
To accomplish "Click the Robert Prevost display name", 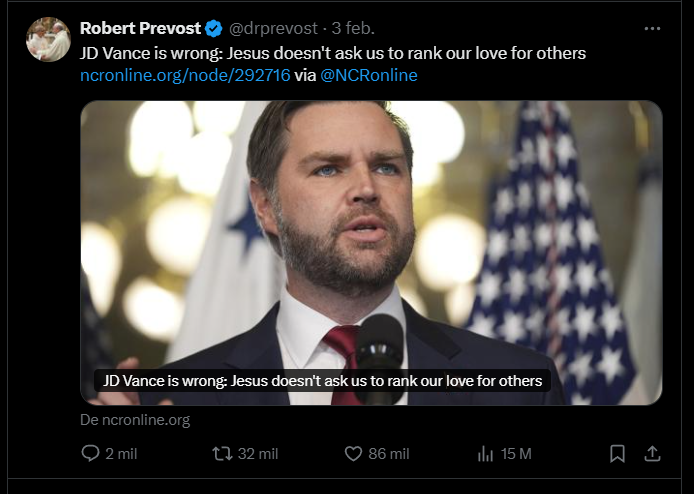I will coord(140,28).
